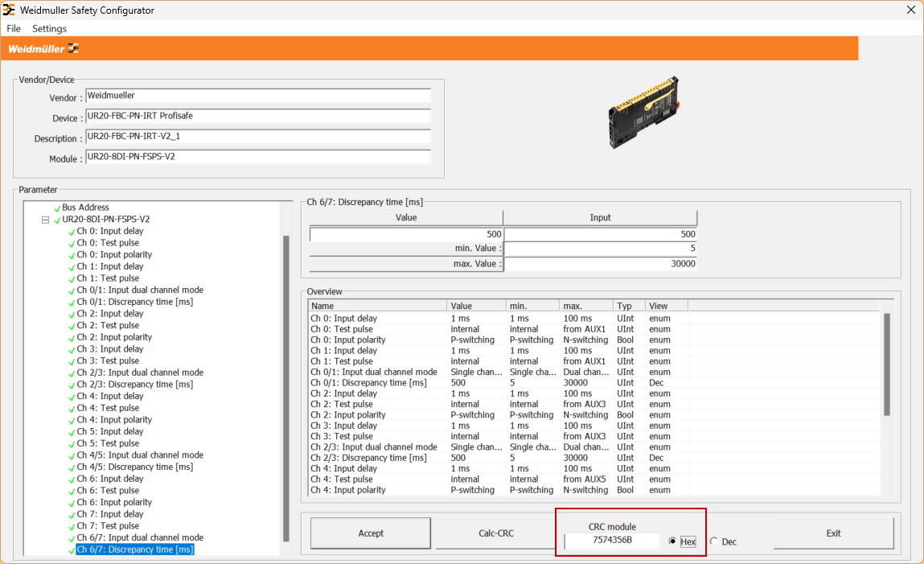924x564 pixels.
Task: Select Ch 6: Input polarity tree item
Action: [114, 502]
